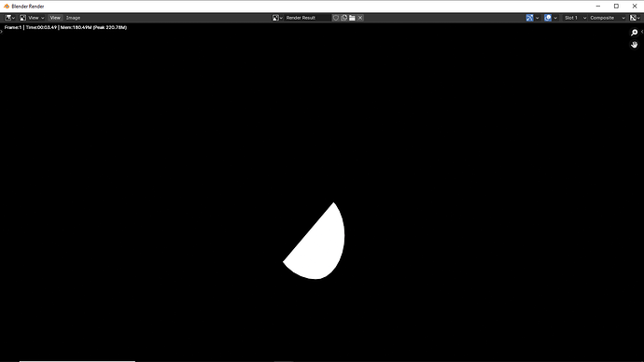Minimize the Blender Render window
Viewport: 644px width, 362px height.
[598, 7]
